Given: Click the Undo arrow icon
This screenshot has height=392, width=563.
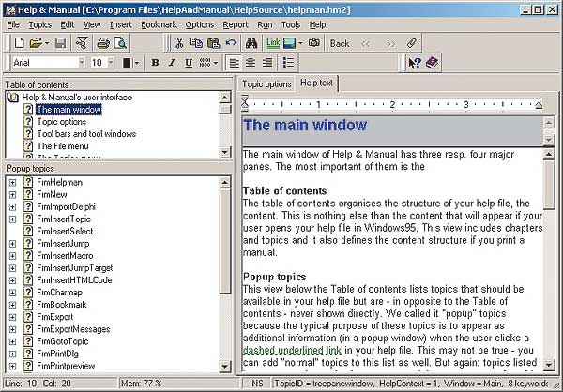Looking at the screenshot, I should click(x=231, y=43).
